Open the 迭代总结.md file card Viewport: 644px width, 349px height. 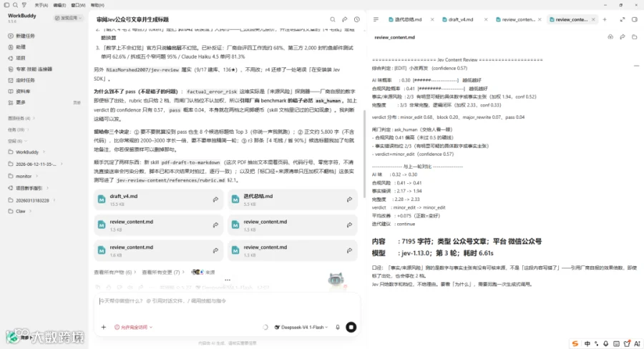coord(293,200)
